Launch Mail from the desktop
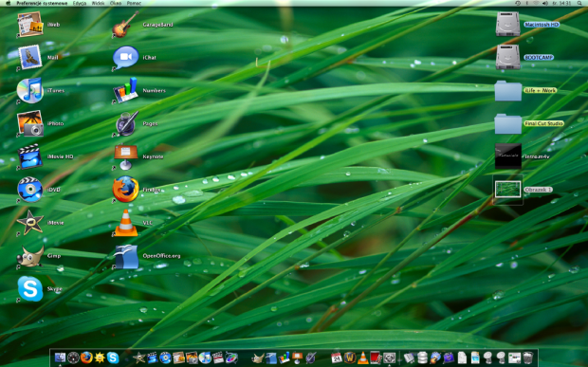The width and height of the screenshot is (588, 367). tap(30, 57)
